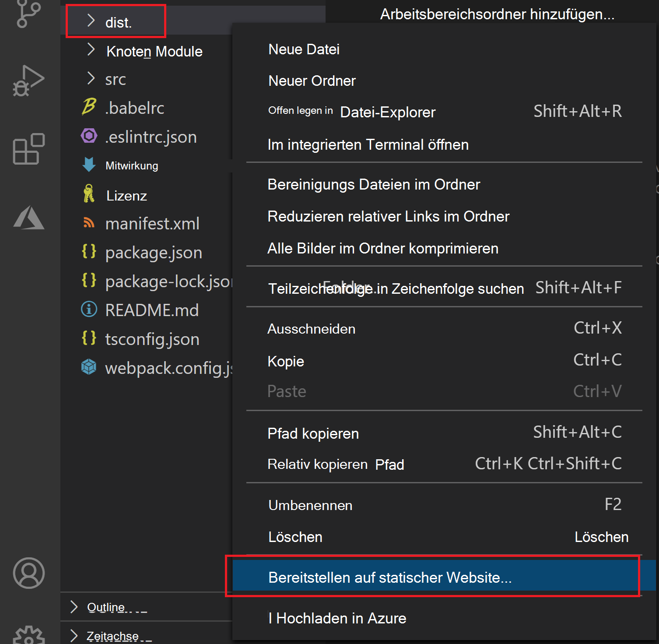Open the .eslintrc.json file
Viewport: 659px width, 644px height.
pos(151,137)
